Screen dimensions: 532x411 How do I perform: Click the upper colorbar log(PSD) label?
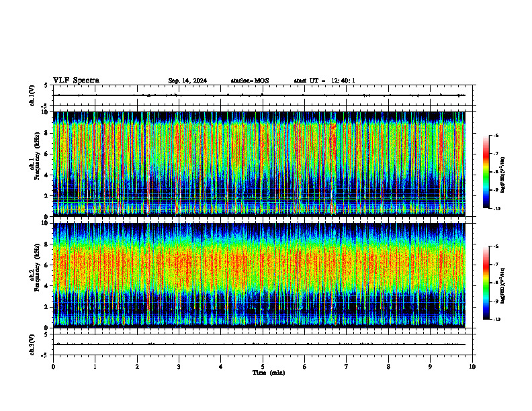coord(503,175)
